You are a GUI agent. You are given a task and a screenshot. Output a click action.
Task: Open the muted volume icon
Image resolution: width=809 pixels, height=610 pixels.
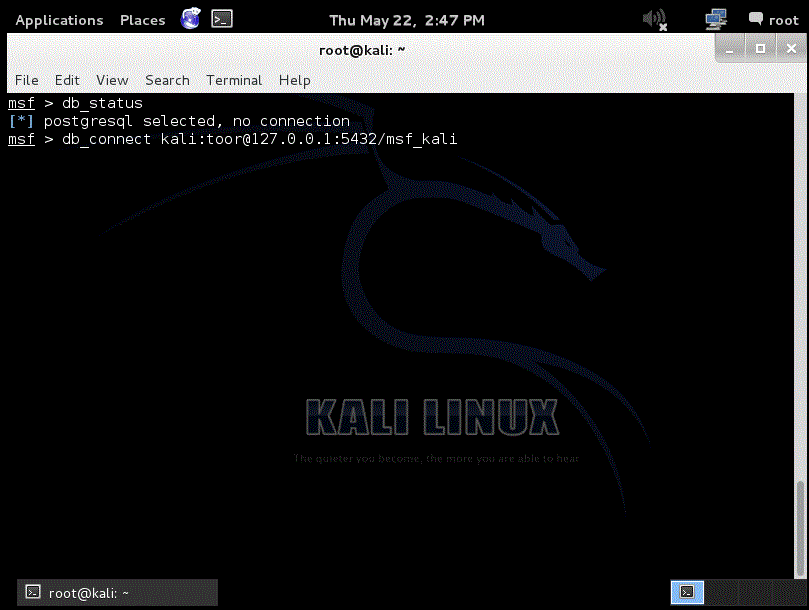click(655, 20)
